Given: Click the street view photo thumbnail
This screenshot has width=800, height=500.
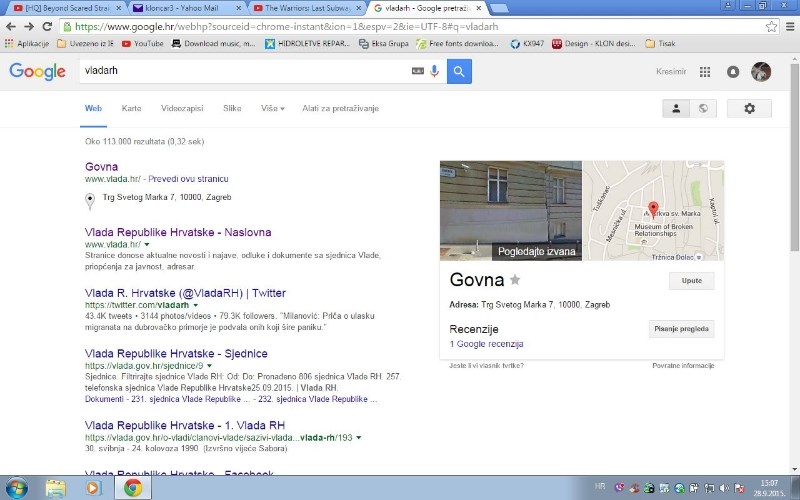Looking at the screenshot, I should pyautogui.click(x=510, y=210).
